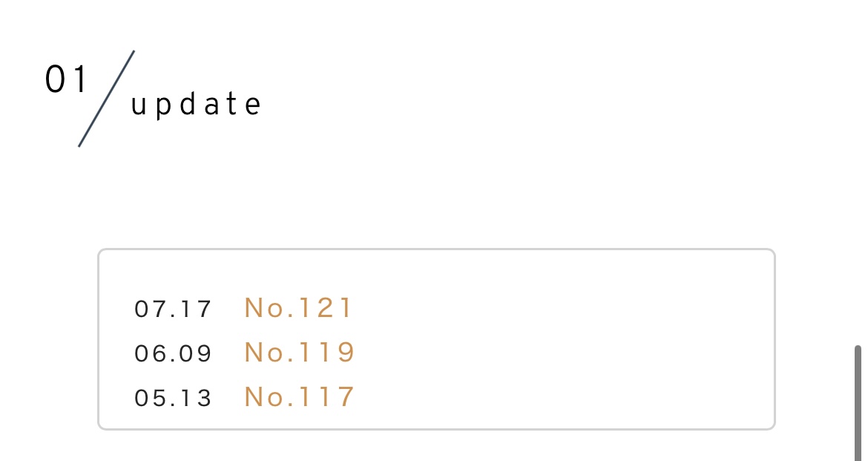Screen dimensions: 868x461
Task: Open the update posted on 07.17
Action: 298,308
